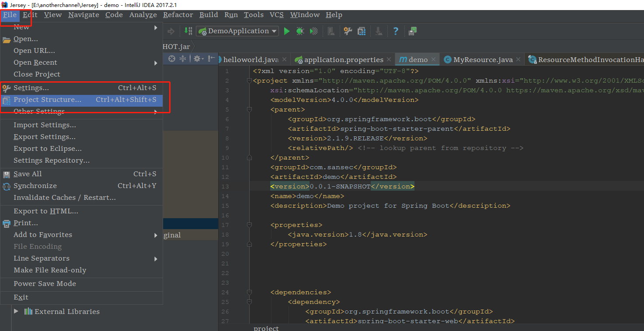Click the Help question mark icon
644x331 pixels.
pyautogui.click(x=396, y=31)
